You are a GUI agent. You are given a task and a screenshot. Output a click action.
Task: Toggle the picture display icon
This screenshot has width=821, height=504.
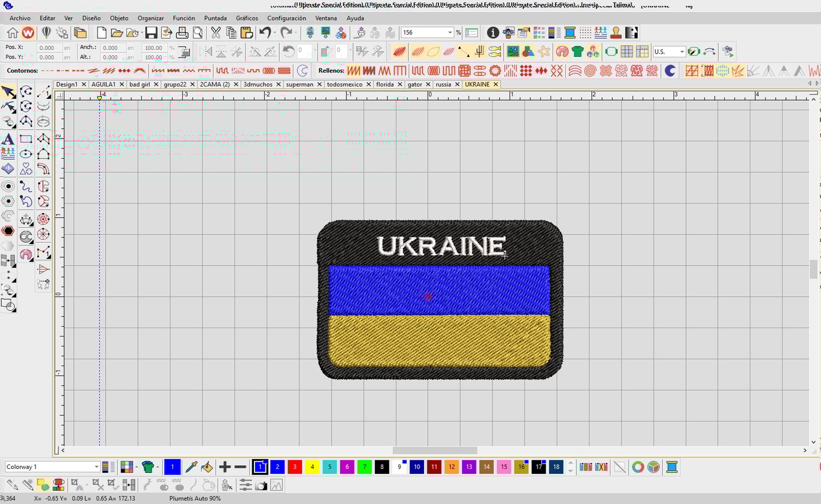513,52
